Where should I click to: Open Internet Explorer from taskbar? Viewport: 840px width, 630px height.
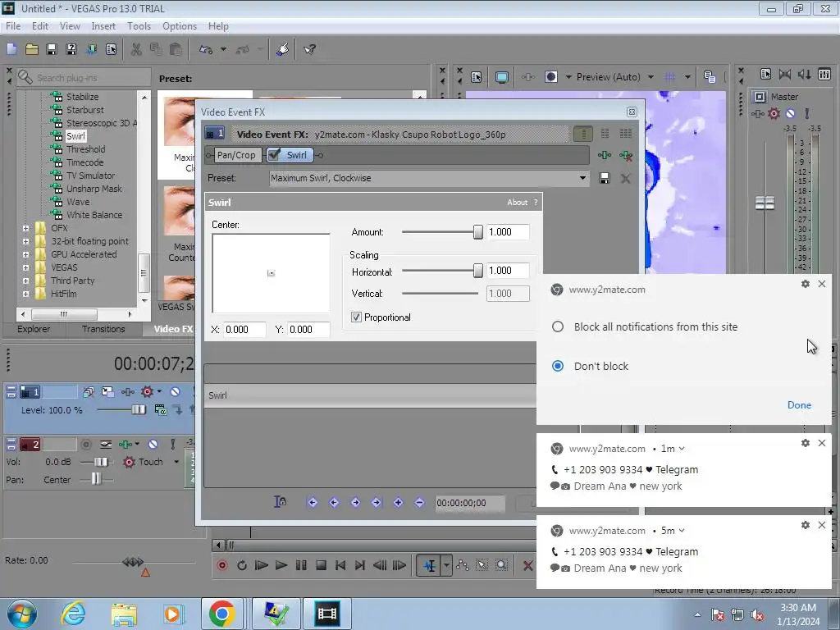pos(73,614)
